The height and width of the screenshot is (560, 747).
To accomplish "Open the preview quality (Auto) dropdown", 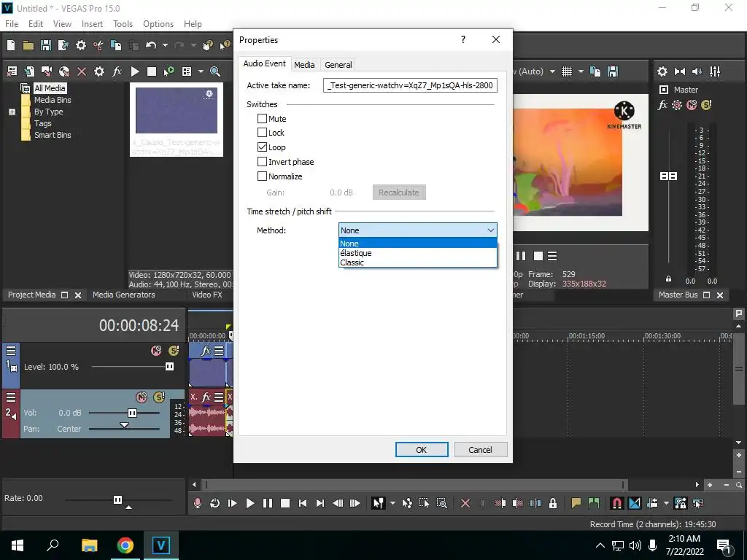I will (552, 71).
